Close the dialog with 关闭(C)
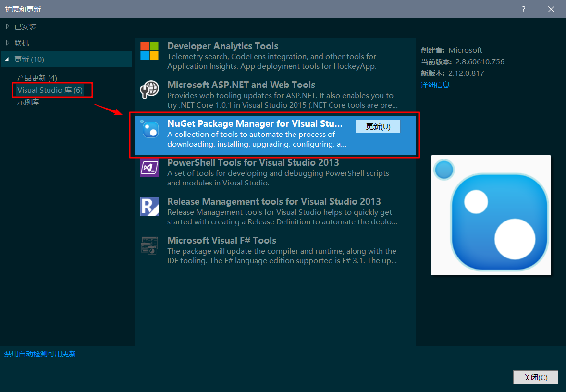The width and height of the screenshot is (566, 392). coord(535,377)
